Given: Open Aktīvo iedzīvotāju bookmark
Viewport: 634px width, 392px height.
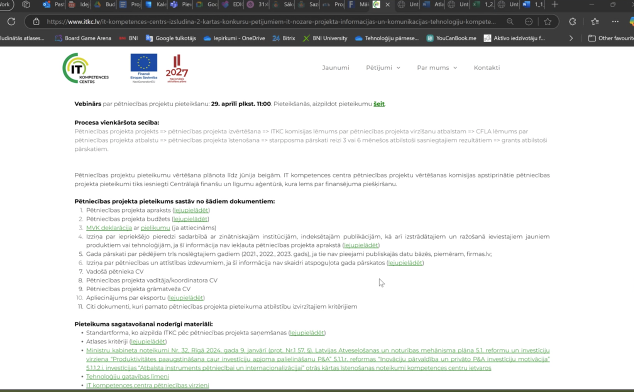Looking at the screenshot, I should 514,38.
